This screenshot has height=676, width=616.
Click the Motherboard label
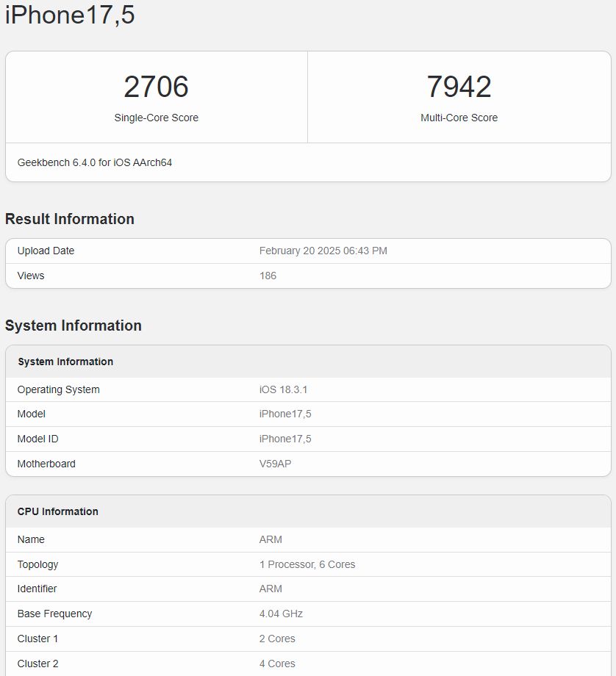[46, 464]
